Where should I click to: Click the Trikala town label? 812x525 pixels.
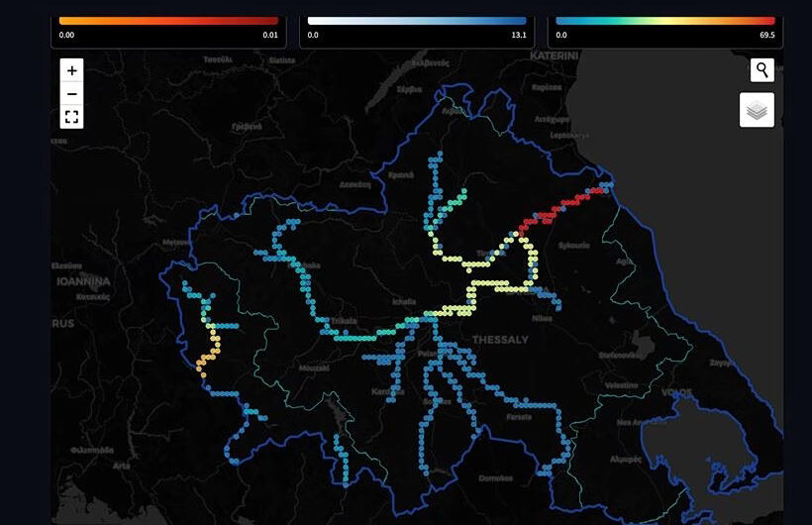point(344,321)
